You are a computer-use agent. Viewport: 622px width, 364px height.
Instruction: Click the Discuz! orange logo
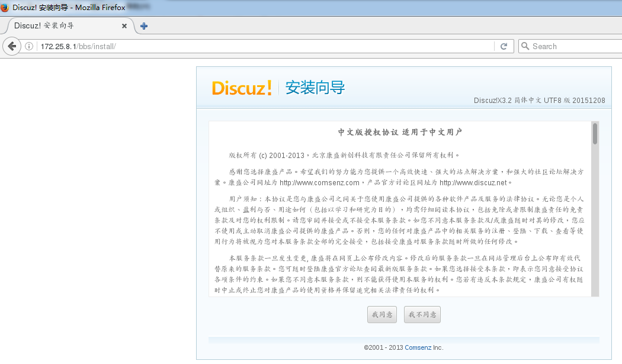pos(242,88)
